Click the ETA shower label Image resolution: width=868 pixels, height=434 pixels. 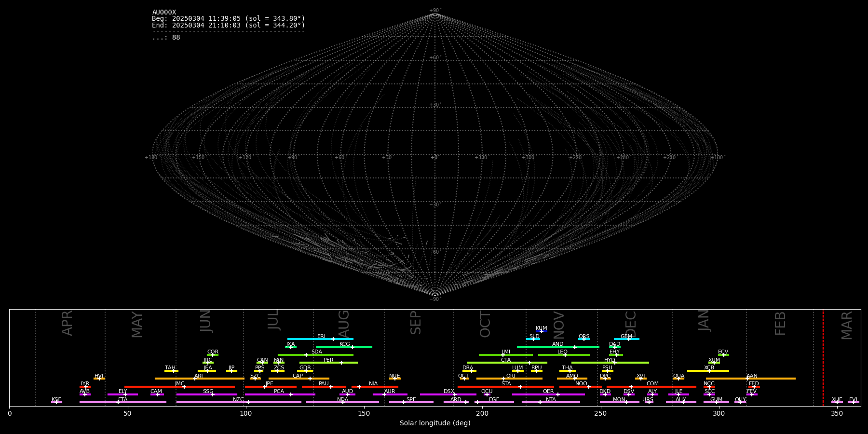pos(122,400)
